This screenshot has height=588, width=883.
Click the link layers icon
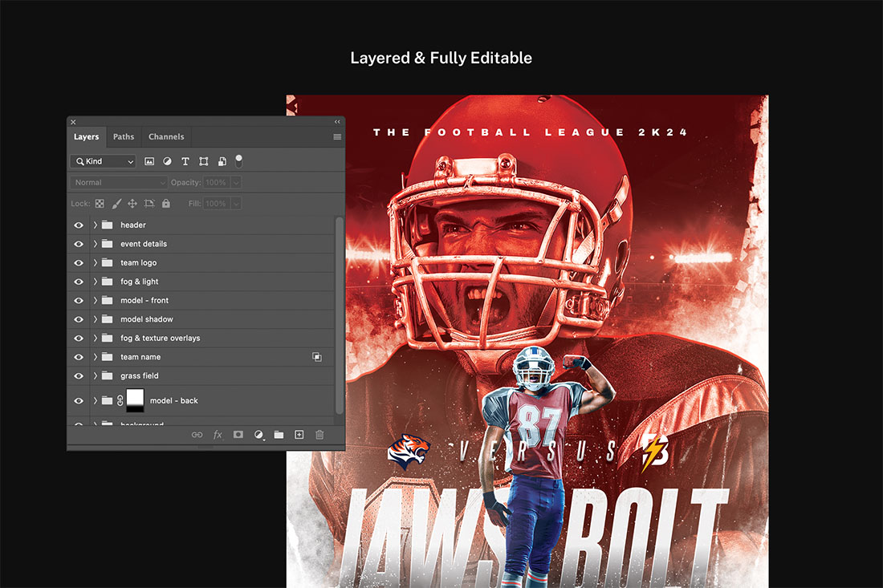pos(197,435)
